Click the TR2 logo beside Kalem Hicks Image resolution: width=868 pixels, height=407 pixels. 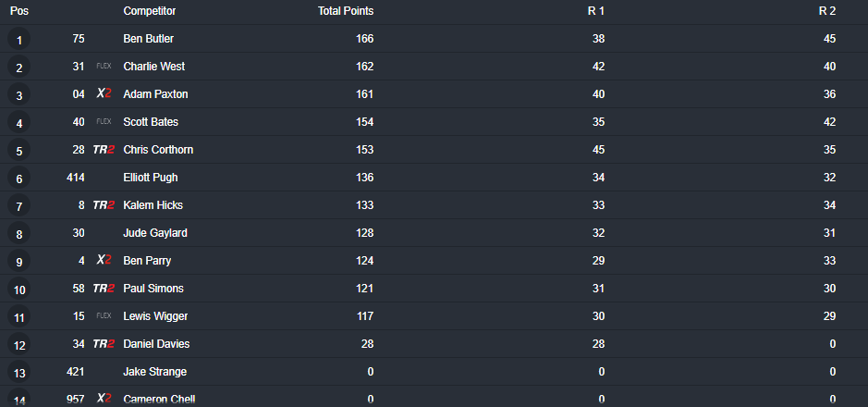tap(104, 204)
